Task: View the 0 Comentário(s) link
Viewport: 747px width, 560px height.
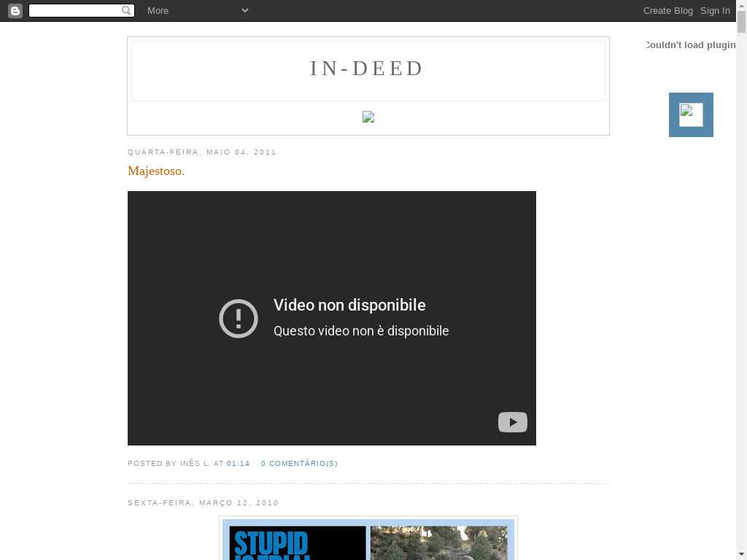Action: click(x=299, y=464)
